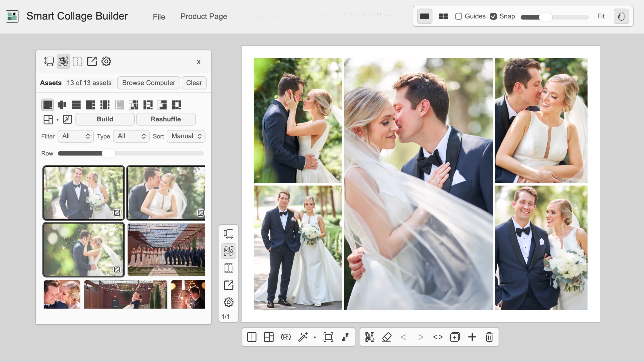The image size is (644, 362).
Task: Select the second pinwheel layout style
Action: (x=62, y=105)
